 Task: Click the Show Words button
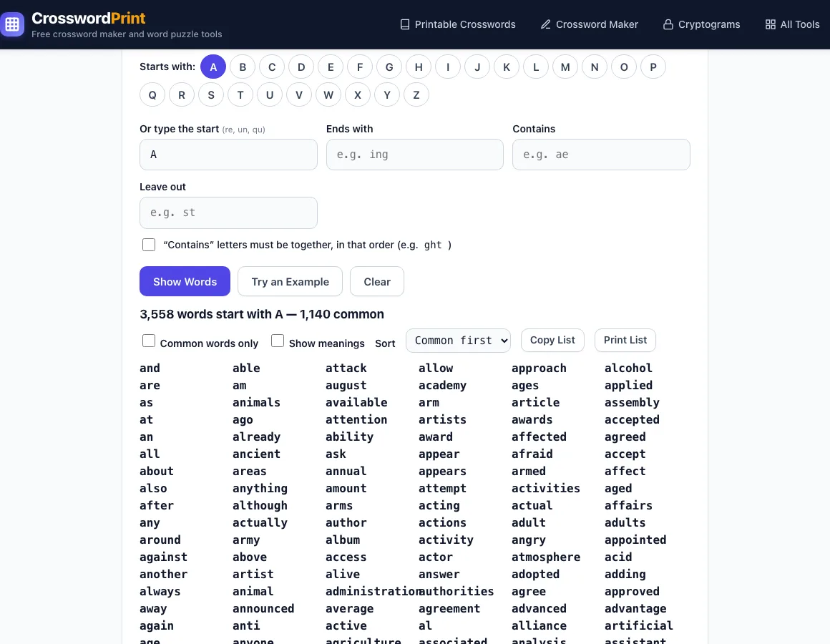[185, 281]
